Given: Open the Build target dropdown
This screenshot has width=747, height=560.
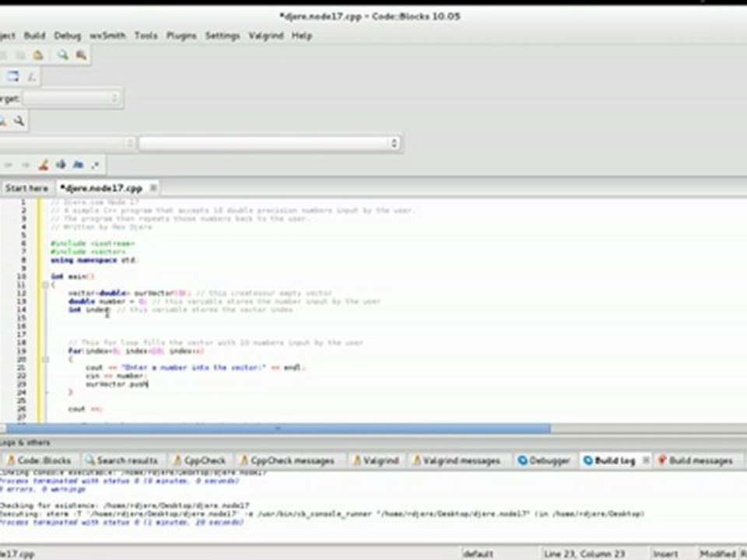Looking at the screenshot, I should [72, 98].
